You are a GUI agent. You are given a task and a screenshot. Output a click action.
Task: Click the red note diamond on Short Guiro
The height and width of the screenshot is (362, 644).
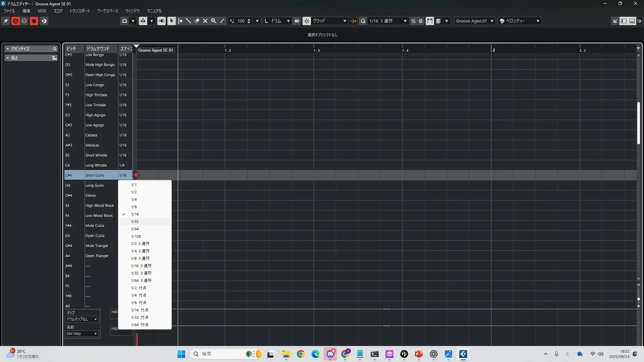(137, 175)
